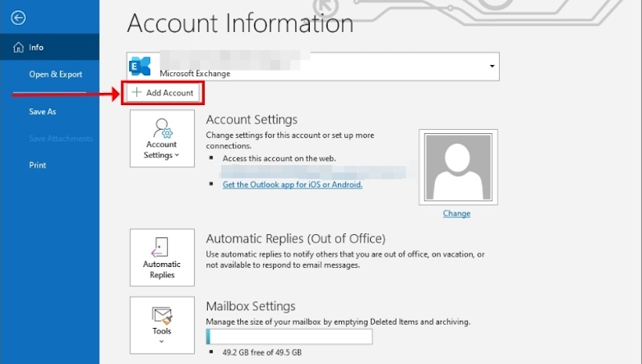Click the Info home icon
642x364 pixels.
point(18,47)
